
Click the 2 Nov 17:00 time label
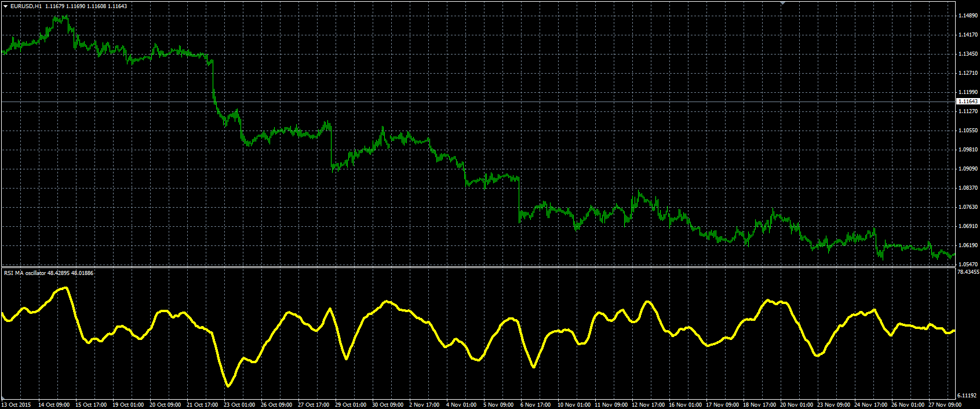point(424,405)
